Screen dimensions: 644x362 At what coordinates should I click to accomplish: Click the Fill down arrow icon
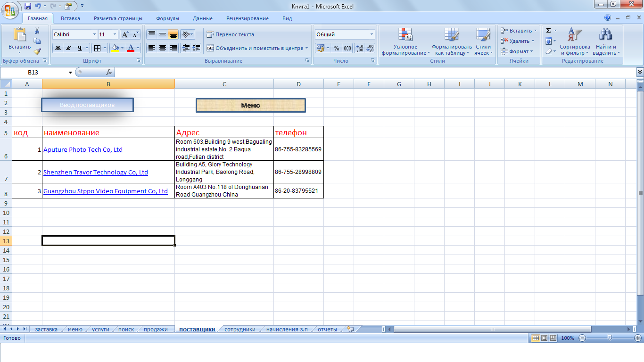[548, 41]
